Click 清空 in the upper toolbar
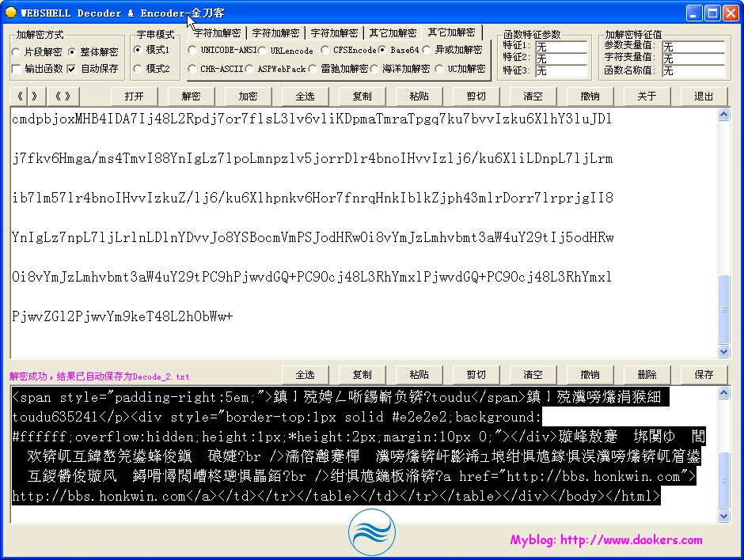 pyautogui.click(x=533, y=96)
